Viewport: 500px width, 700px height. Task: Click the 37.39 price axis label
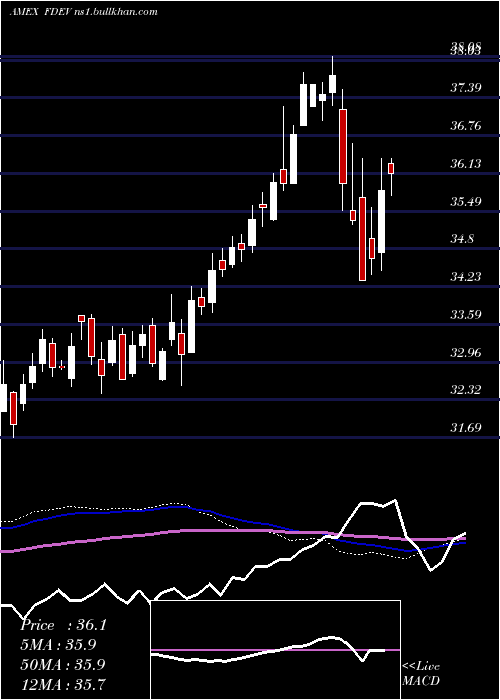466,88
